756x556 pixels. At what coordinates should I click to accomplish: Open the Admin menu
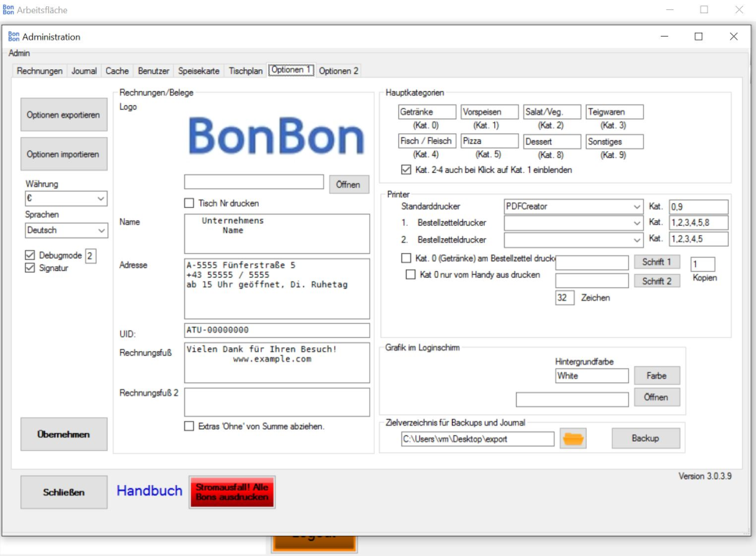point(19,53)
